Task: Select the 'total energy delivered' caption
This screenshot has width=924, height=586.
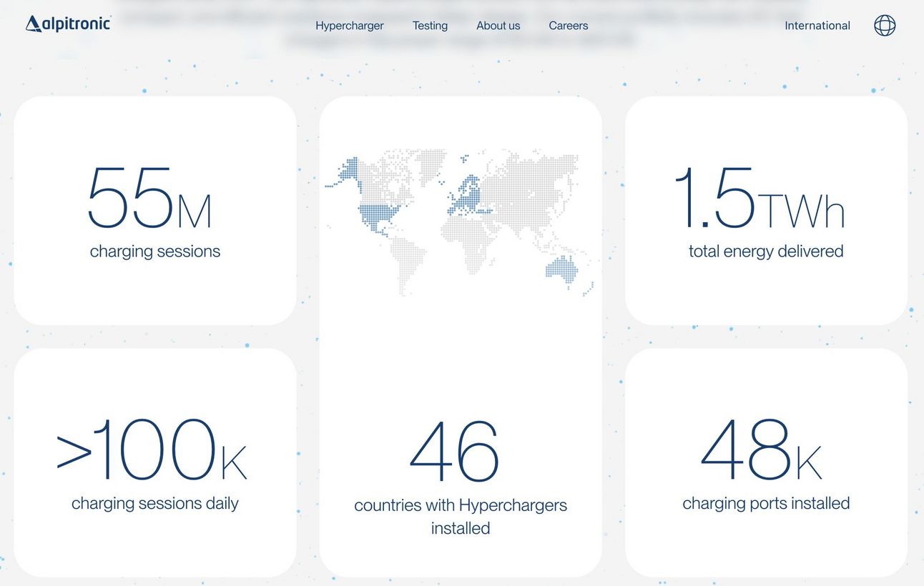Action: click(x=766, y=252)
